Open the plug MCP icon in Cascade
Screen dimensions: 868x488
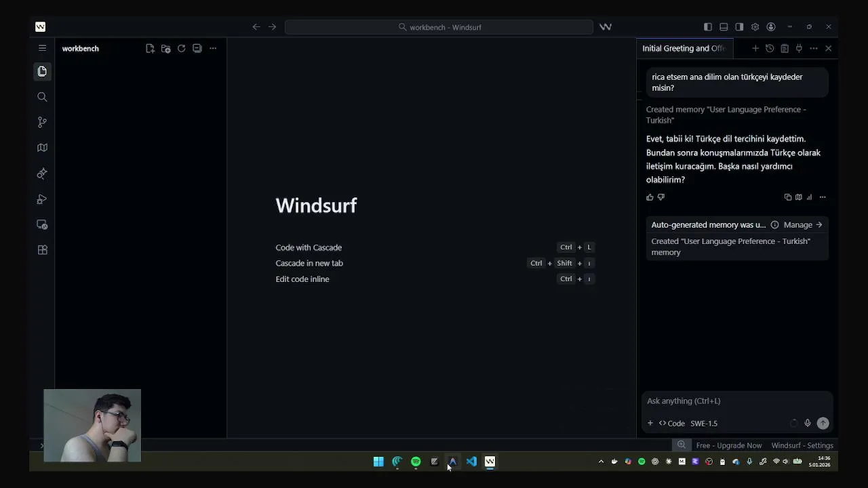coord(799,48)
